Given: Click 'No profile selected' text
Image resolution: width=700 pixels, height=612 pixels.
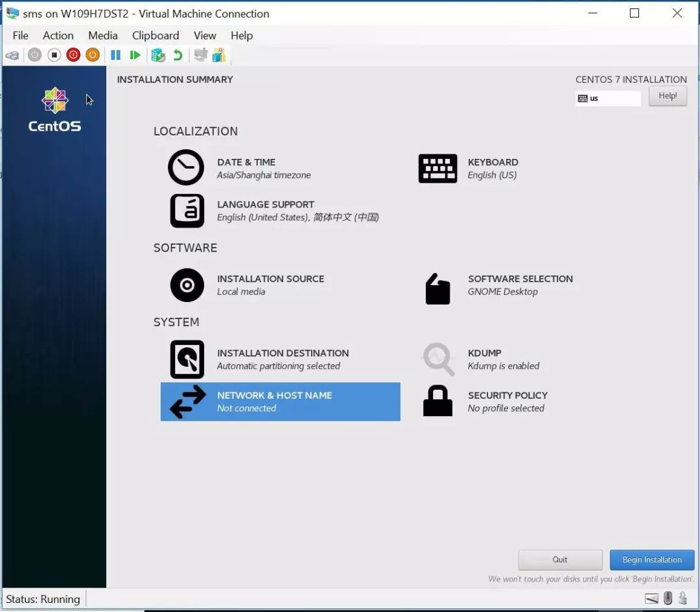Looking at the screenshot, I should point(506,408).
